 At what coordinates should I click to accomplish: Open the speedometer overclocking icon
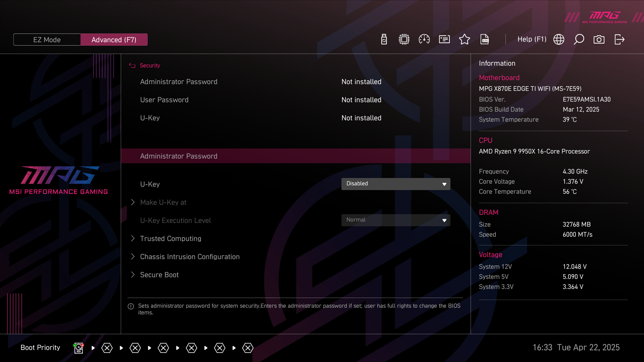(424, 39)
